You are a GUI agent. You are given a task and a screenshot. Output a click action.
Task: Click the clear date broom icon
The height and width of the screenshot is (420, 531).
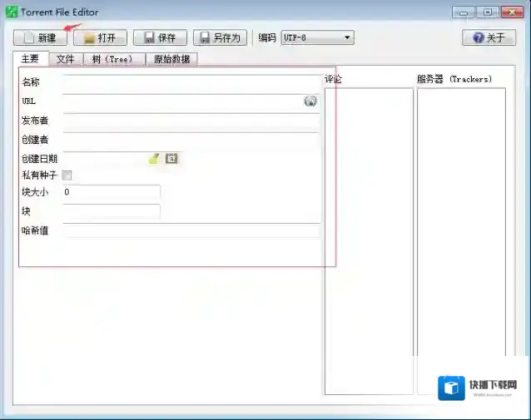pyautogui.click(x=154, y=158)
